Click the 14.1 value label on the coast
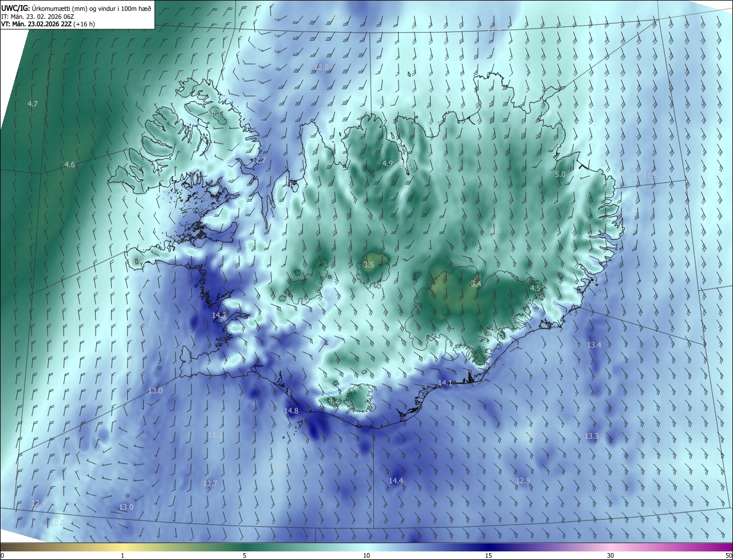This screenshot has height=560, width=733. coord(446,383)
